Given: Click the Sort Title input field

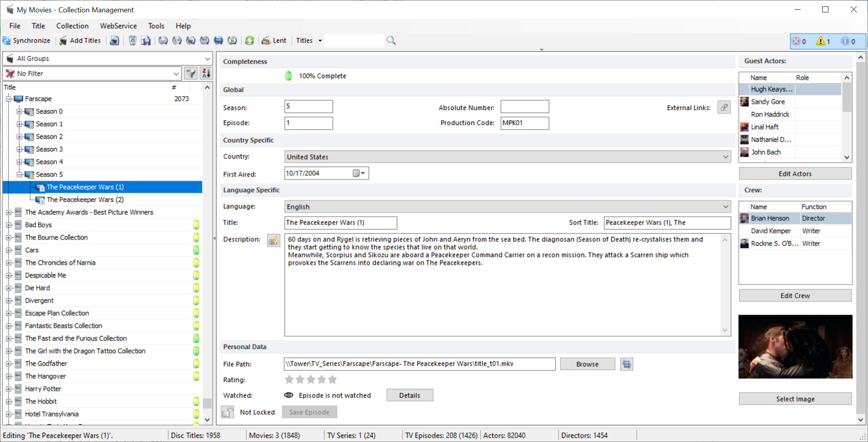Looking at the screenshot, I should (667, 223).
